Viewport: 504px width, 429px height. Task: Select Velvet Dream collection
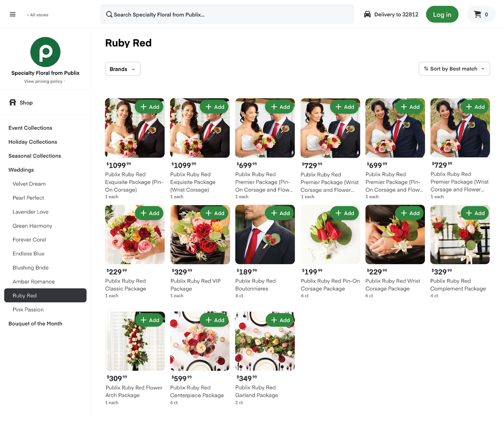point(29,184)
